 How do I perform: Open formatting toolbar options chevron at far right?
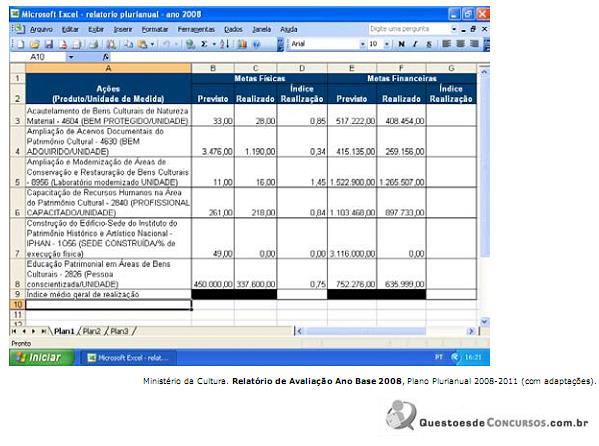[486, 45]
